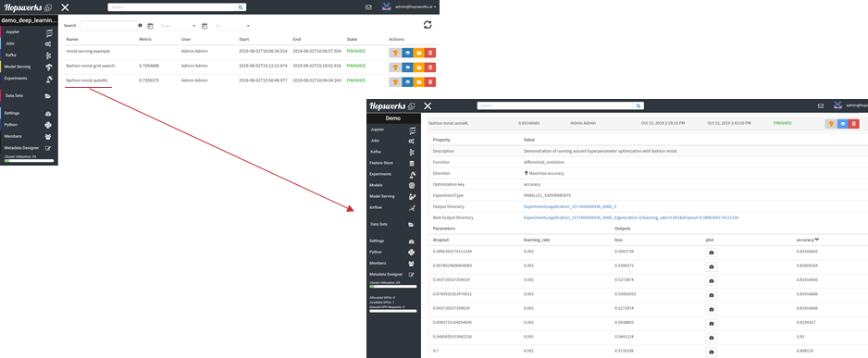Click the Hopsworks logo in Demo header
This screenshot has height=358, width=868.
click(x=392, y=105)
